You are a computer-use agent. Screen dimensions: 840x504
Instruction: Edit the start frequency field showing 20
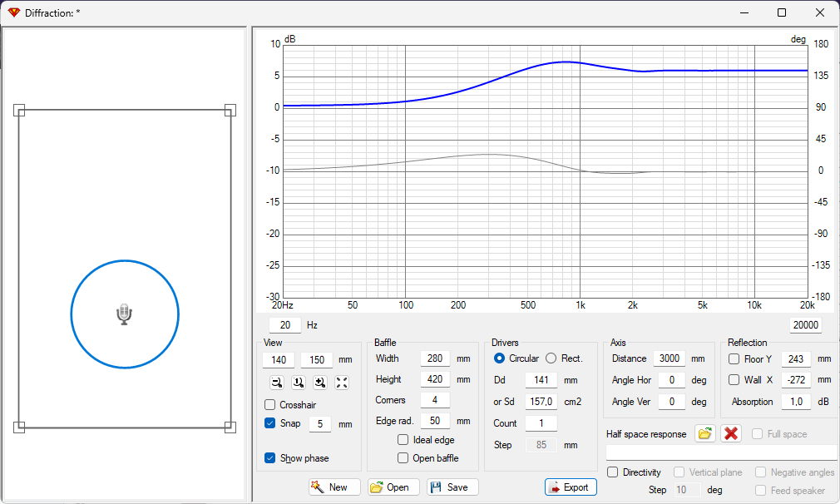tap(285, 325)
